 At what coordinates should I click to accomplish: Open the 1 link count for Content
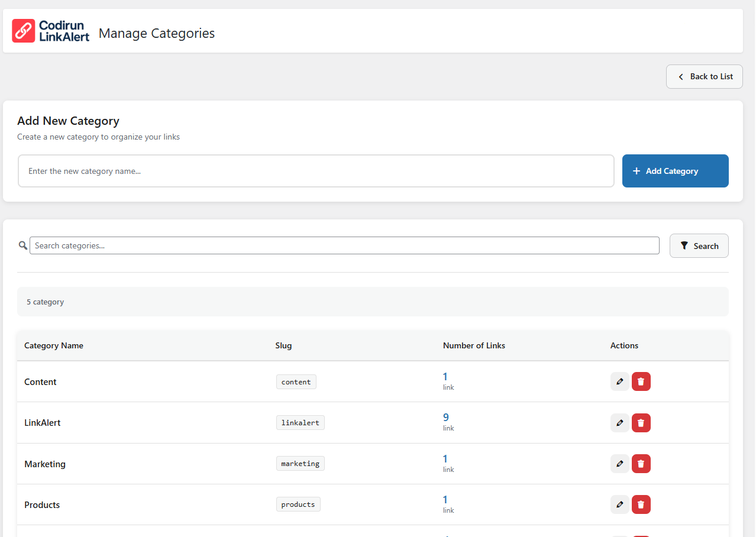pos(445,377)
